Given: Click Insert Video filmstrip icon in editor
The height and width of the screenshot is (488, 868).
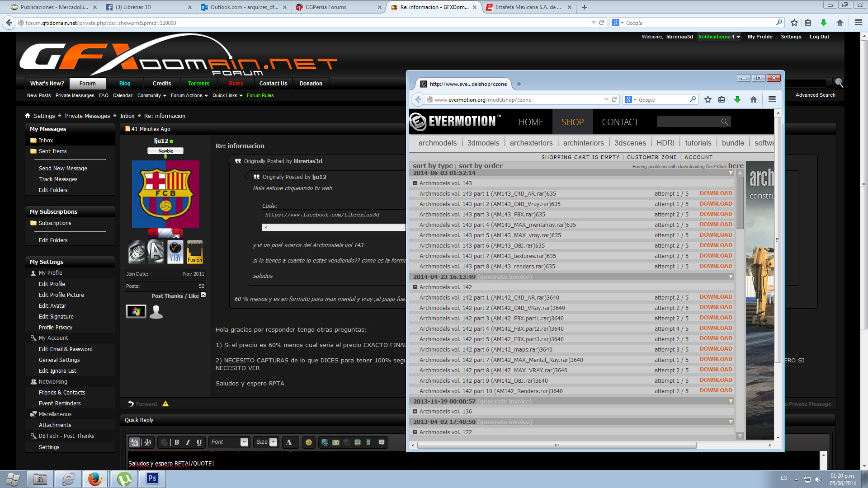Looking at the screenshot, I should (x=368, y=442).
